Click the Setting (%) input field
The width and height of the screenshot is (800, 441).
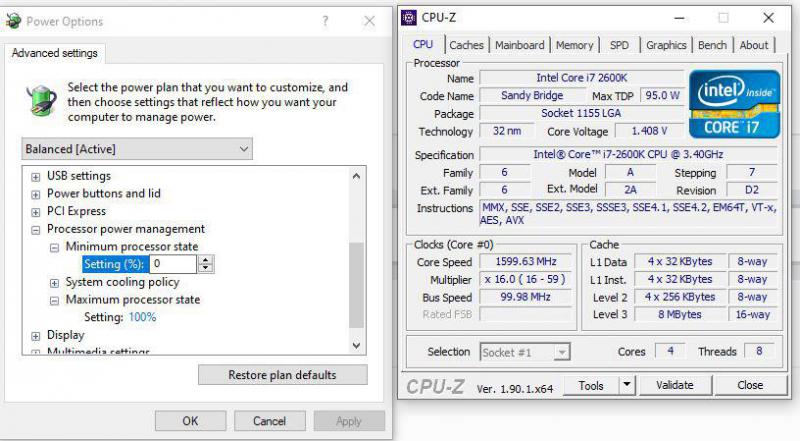[172, 264]
